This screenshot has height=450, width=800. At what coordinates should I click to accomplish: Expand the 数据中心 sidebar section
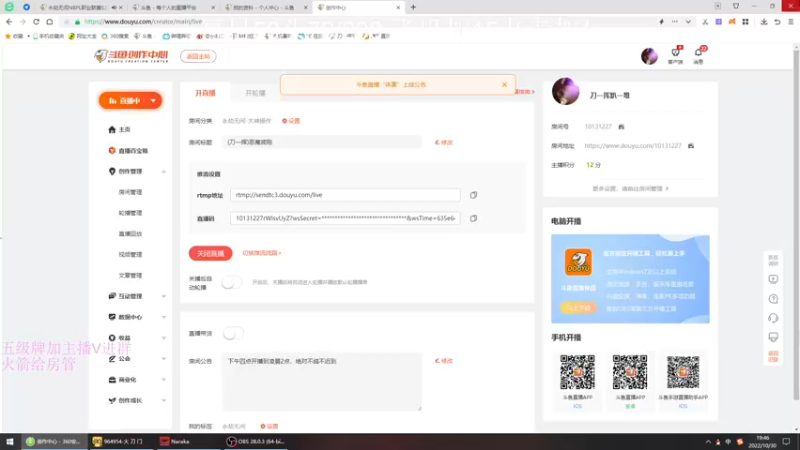point(164,317)
